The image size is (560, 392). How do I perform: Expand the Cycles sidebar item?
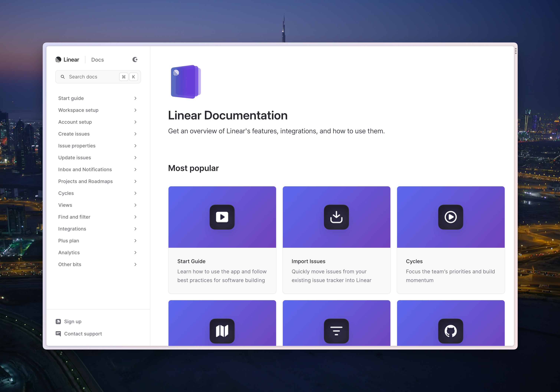[x=136, y=193]
